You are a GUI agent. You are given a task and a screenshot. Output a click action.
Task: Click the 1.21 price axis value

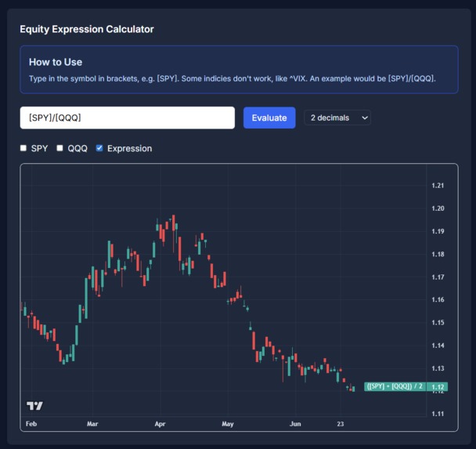pyautogui.click(x=438, y=185)
